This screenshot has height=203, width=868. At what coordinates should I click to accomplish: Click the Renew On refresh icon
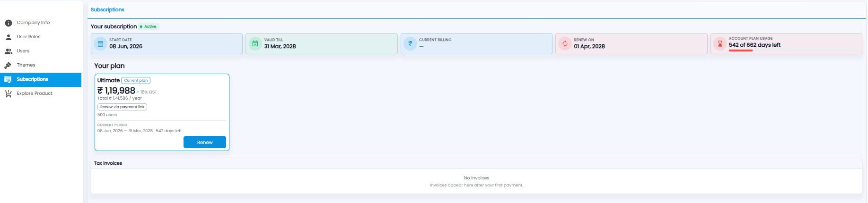click(x=565, y=44)
